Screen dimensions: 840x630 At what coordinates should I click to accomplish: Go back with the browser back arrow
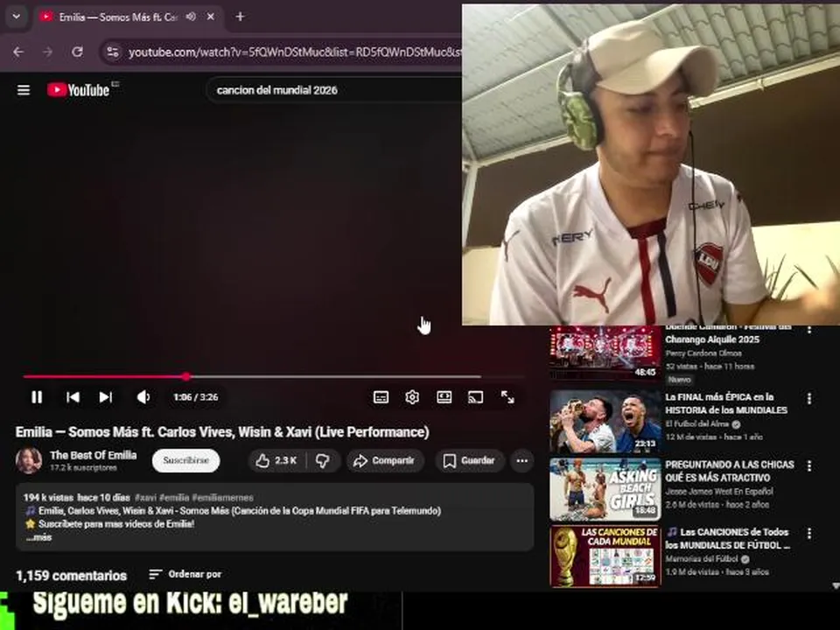coord(18,52)
